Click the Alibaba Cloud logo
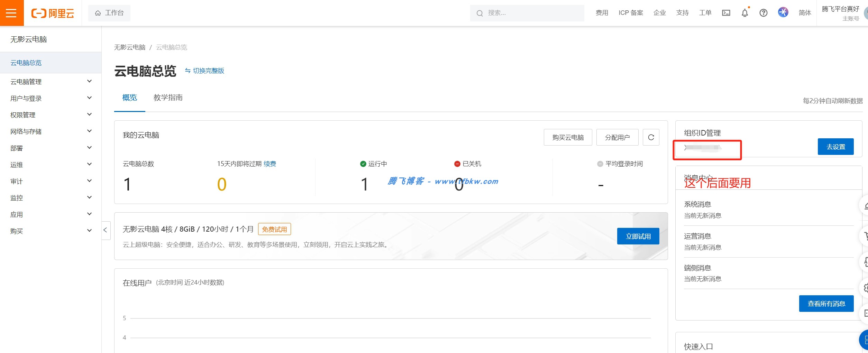Image resolution: width=868 pixels, height=353 pixels. pyautogui.click(x=53, y=13)
